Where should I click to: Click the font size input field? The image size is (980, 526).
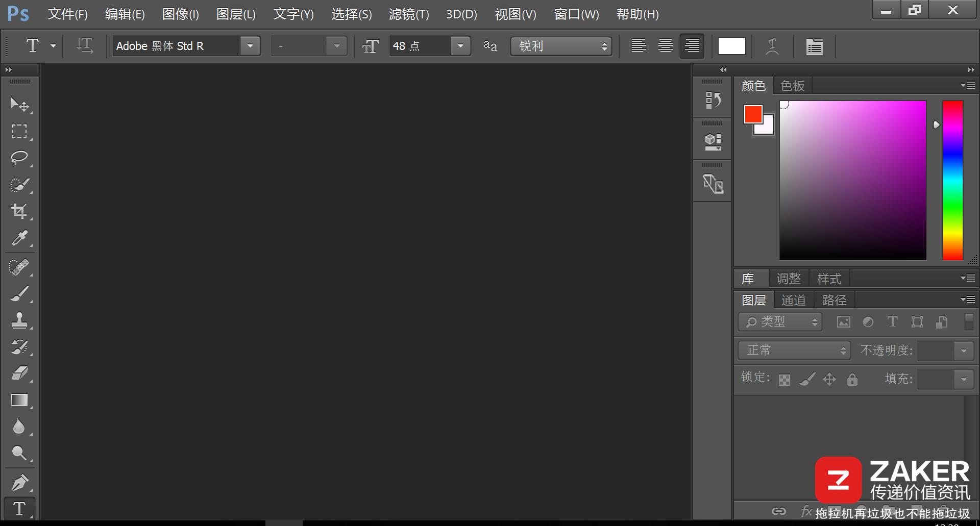[420, 46]
